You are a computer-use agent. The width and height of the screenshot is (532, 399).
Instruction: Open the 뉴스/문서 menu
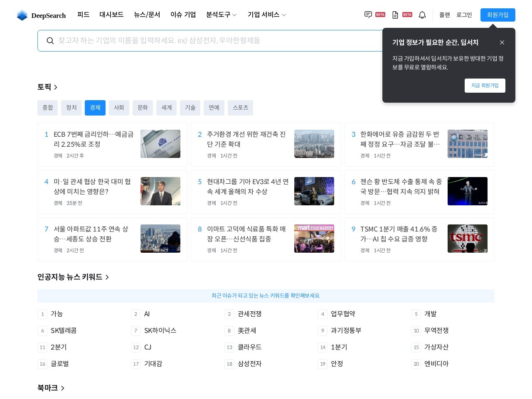[147, 15]
